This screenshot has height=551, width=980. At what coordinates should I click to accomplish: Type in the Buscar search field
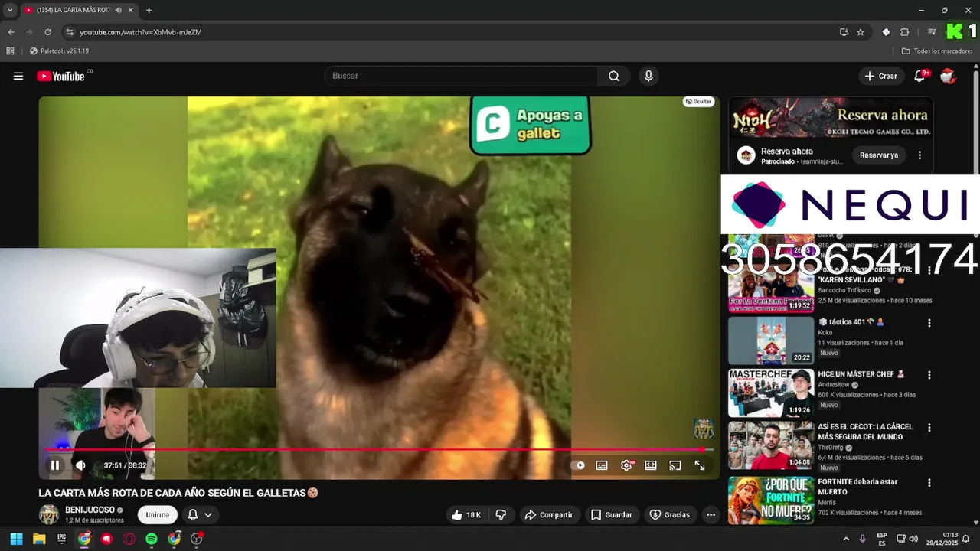[462, 76]
